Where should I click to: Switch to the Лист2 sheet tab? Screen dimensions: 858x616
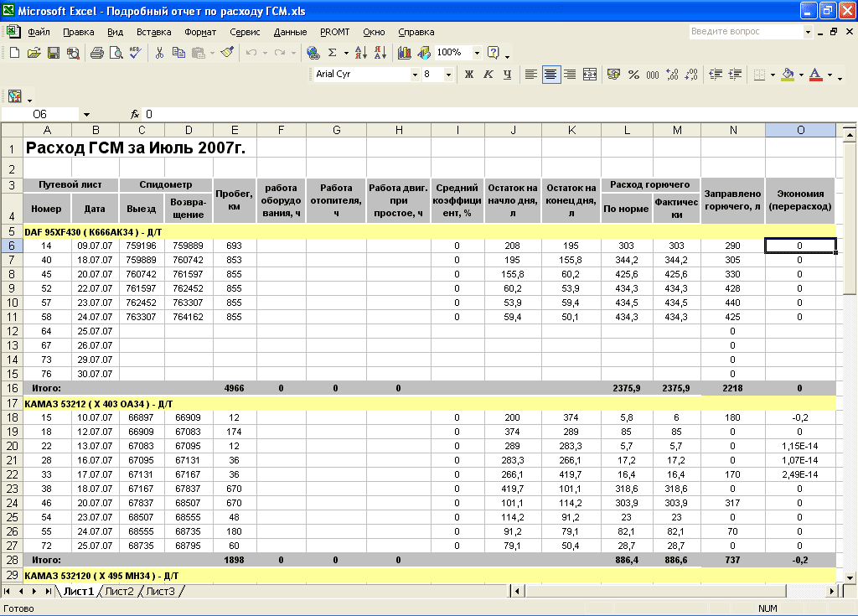[x=119, y=592]
